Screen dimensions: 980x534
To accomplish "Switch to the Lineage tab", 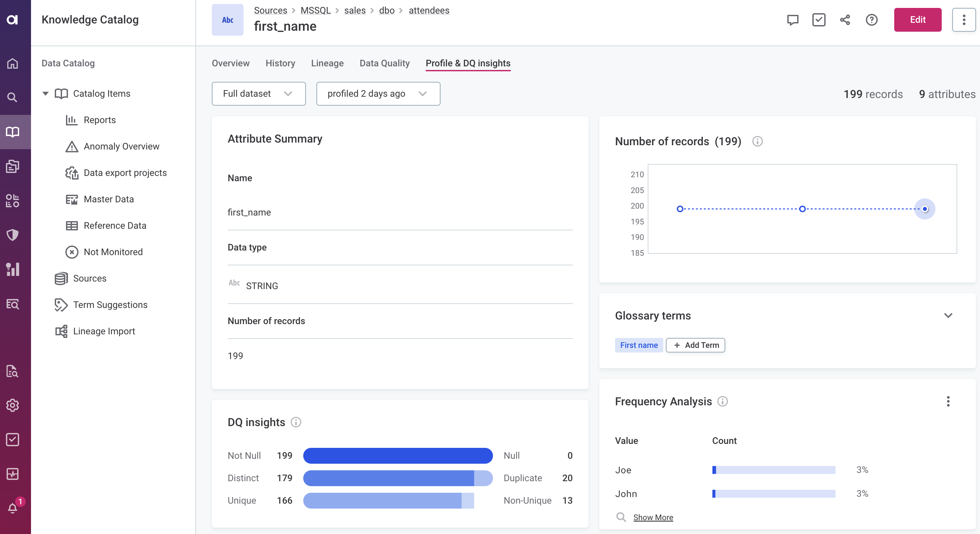I will (x=327, y=63).
